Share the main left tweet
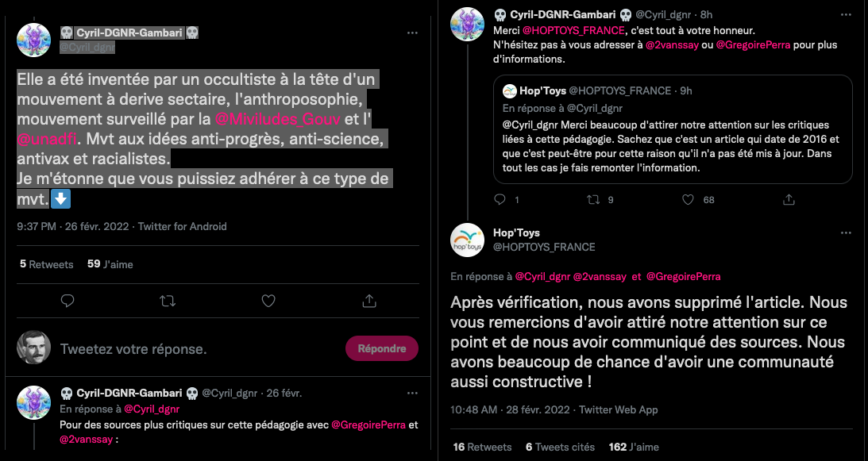 (368, 301)
